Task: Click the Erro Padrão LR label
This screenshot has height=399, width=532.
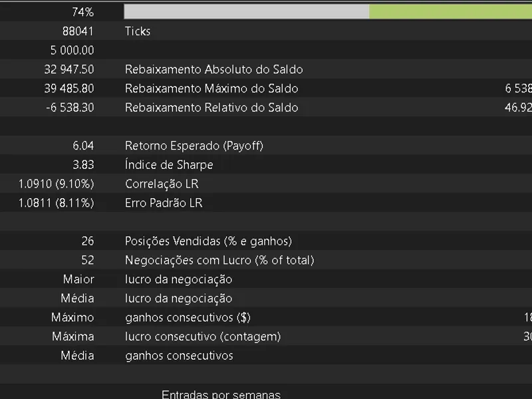Action: (164, 203)
